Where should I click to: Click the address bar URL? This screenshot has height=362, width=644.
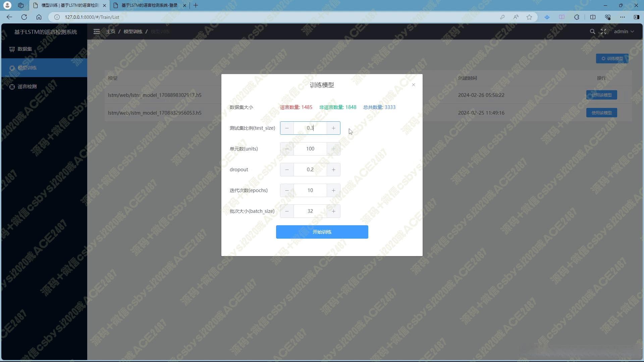coord(92,17)
